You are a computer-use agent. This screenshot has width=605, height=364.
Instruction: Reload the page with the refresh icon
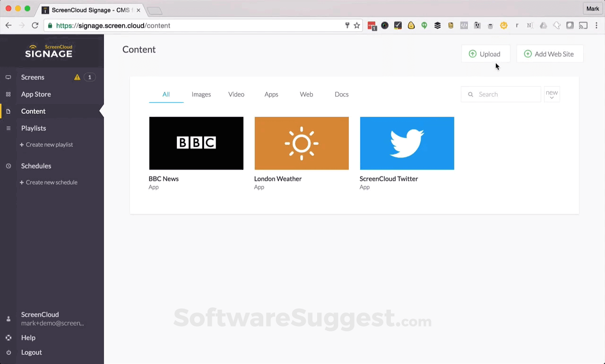click(35, 26)
